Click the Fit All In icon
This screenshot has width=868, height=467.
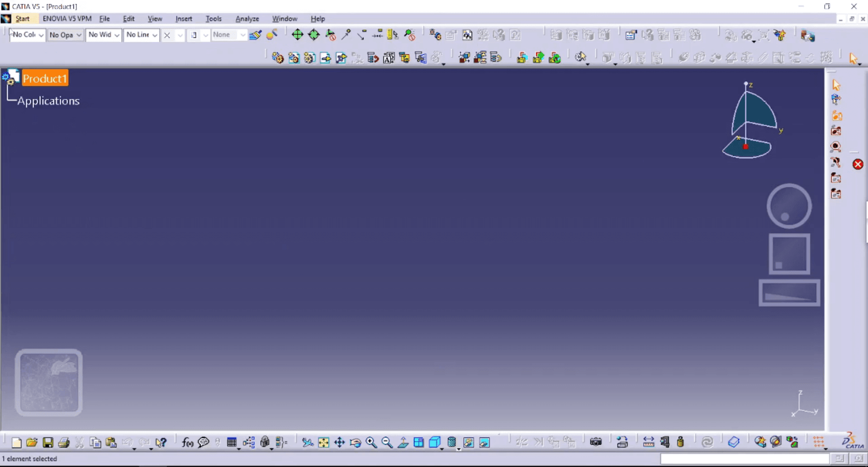click(x=324, y=442)
